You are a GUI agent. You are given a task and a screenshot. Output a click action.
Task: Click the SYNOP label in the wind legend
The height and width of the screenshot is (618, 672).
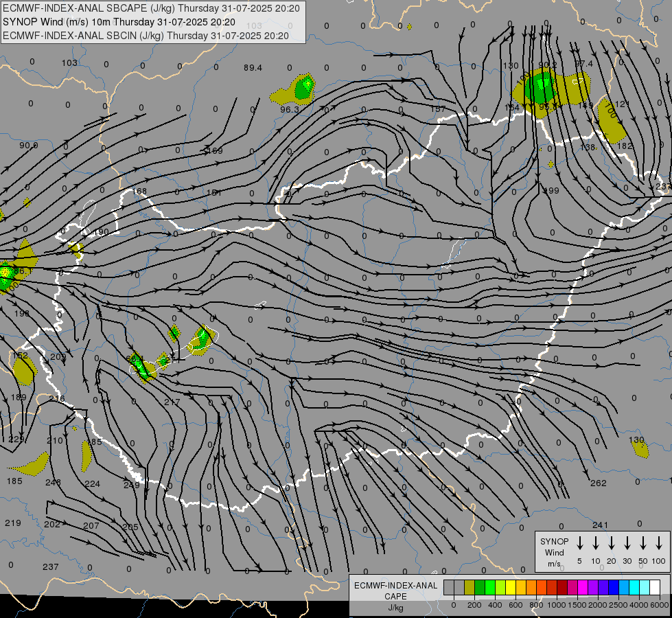554,541
